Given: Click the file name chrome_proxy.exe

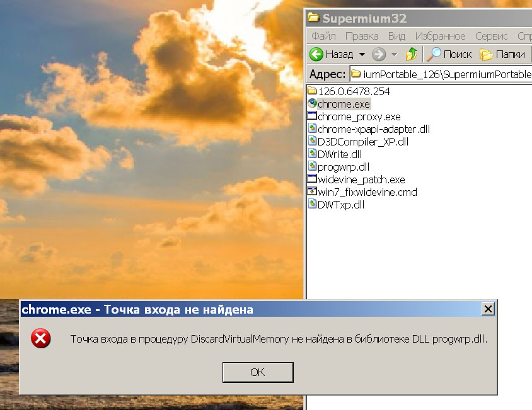Looking at the screenshot, I should click(x=359, y=117).
